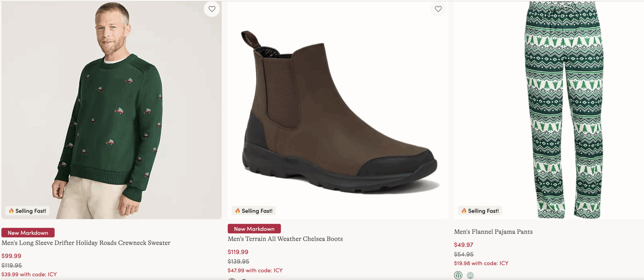The height and width of the screenshot is (280, 644).
Task: Open the Men's Flannel Pajama Pants listing
Action: 493,231
